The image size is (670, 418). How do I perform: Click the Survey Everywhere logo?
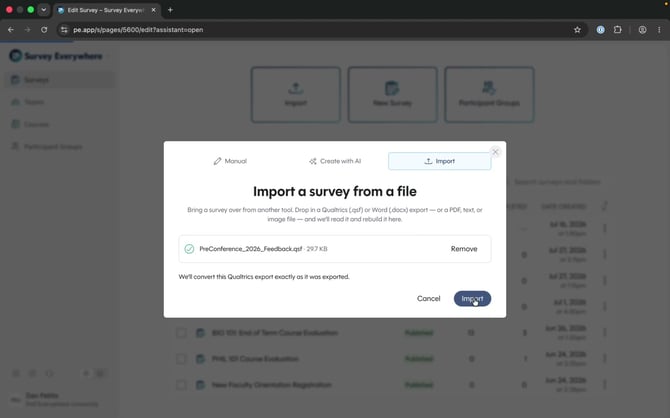pos(56,56)
